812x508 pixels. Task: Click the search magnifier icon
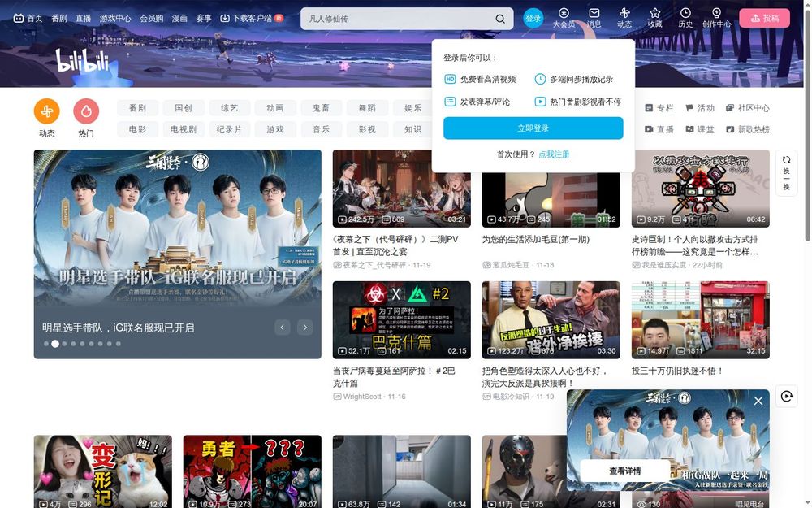tap(499, 19)
